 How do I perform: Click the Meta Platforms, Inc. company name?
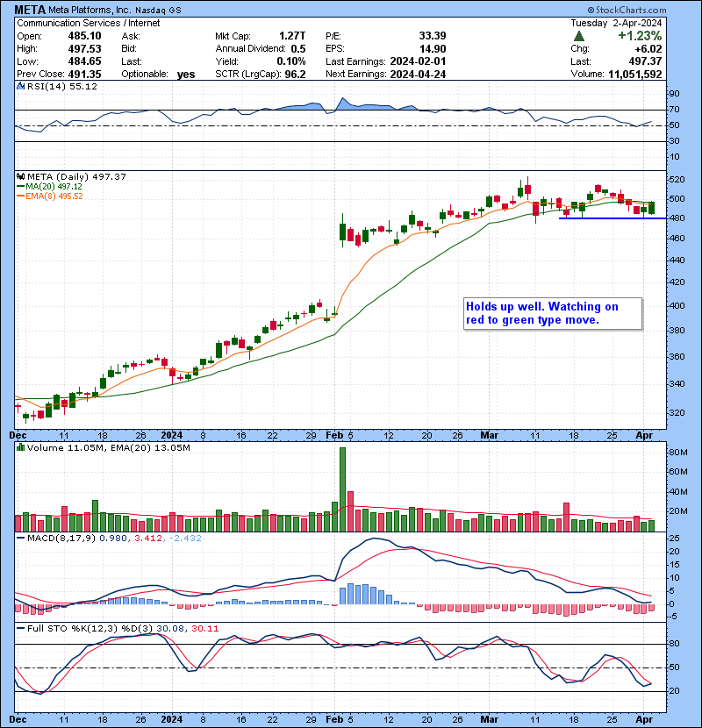(x=90, y=10)
